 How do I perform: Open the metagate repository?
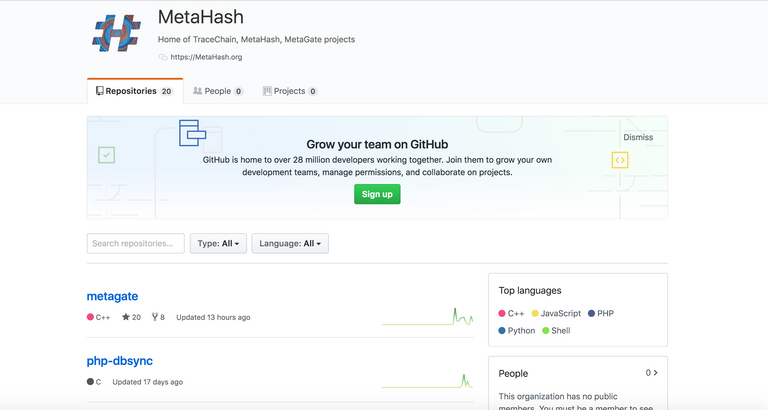pos(112,296)
